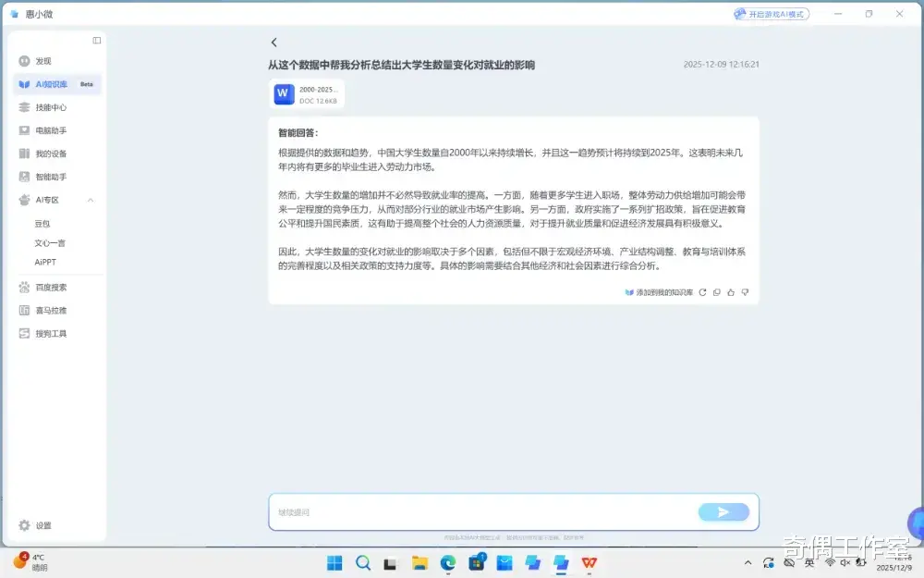Open 文心一言 under AI专区
Screen dimensions: 924x578
[x=50, y=243]
